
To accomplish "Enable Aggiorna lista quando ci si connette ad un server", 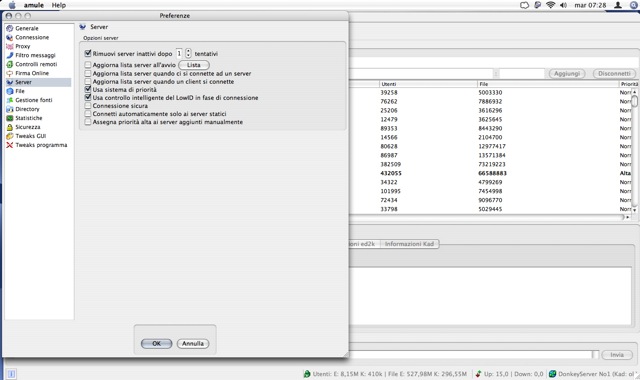I will click(x=88, y=73).
